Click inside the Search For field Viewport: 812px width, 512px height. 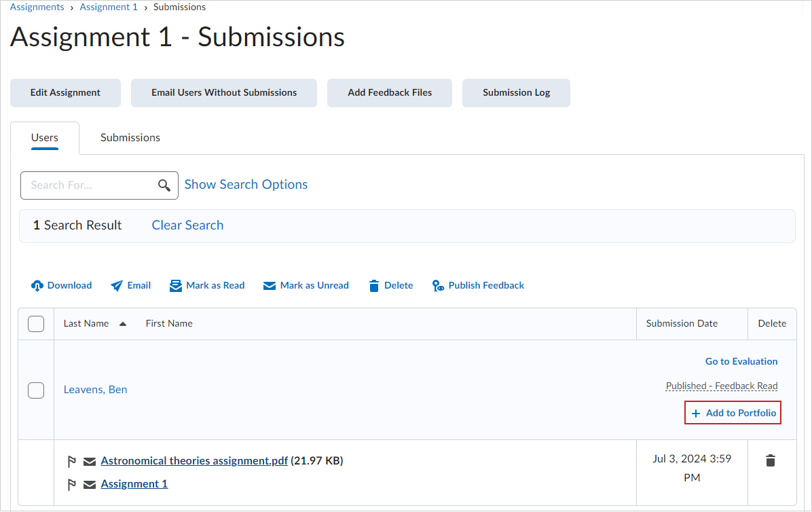(x=88, y=185)
